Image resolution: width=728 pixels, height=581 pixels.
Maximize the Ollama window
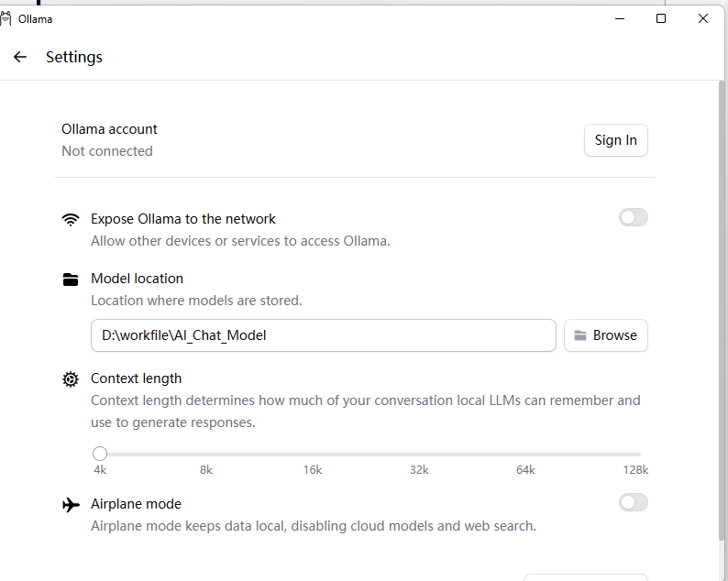(661, 18)
